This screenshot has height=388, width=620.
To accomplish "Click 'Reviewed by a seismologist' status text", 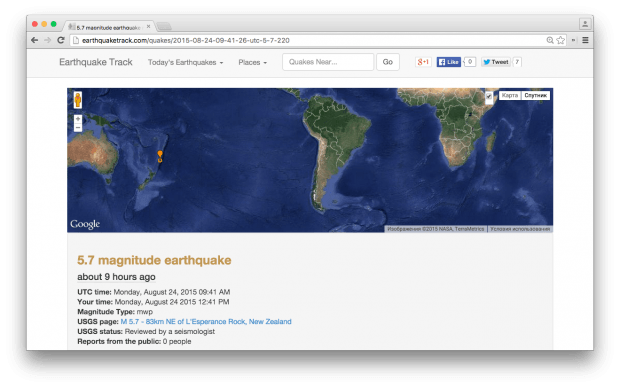I will tap(170, 331).
